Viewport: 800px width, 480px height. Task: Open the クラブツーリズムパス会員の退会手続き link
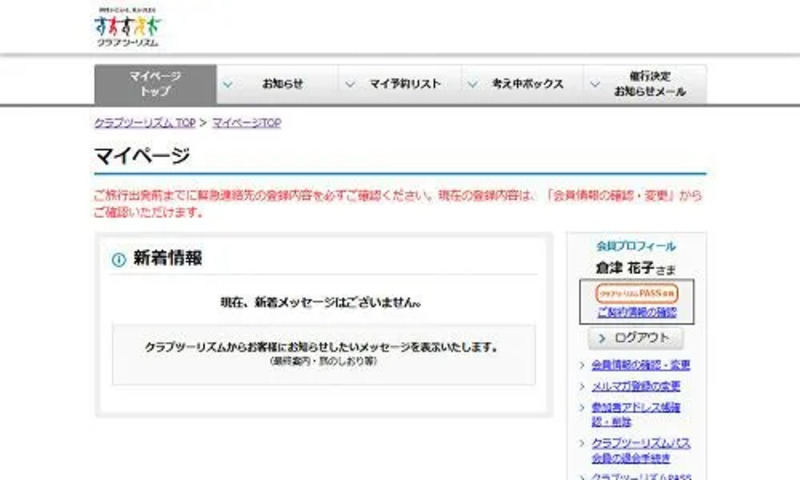pos(641,451)
